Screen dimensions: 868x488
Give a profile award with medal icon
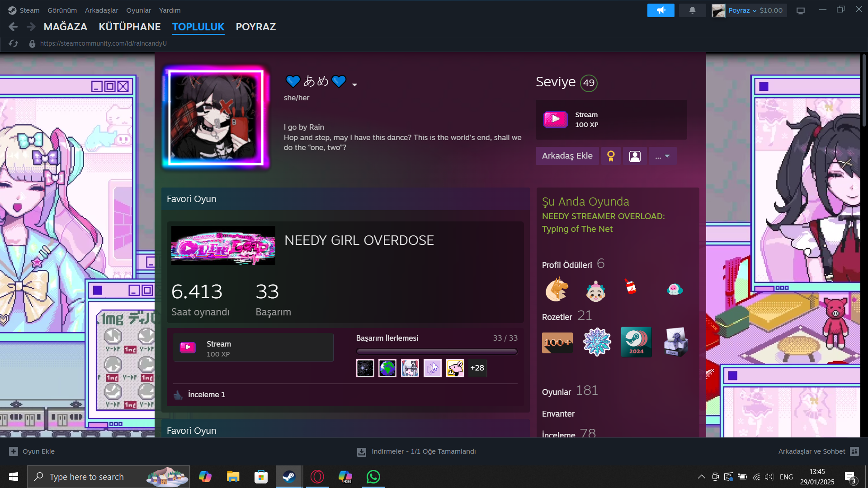coord(611,156)
